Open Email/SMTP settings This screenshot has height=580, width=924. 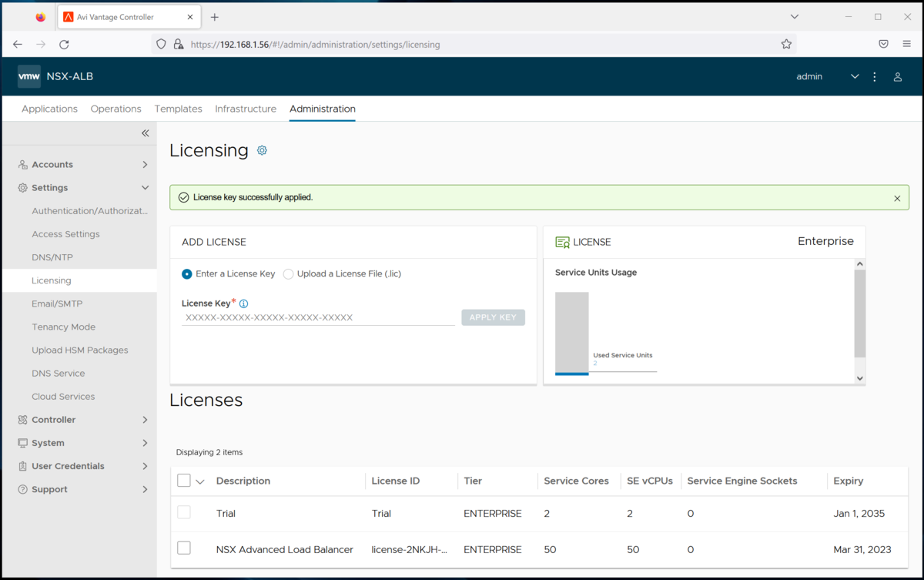[57, 303]
